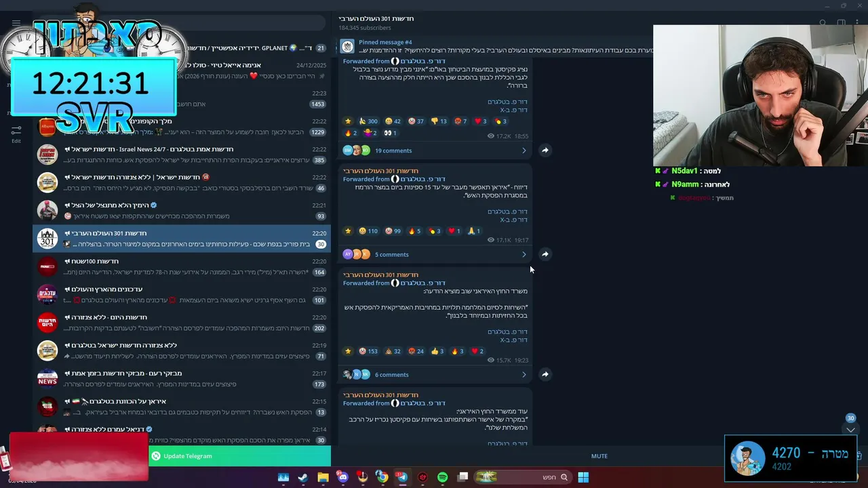
Task: Share the 19-comments post via forward arrow
Action: point(545,150)
